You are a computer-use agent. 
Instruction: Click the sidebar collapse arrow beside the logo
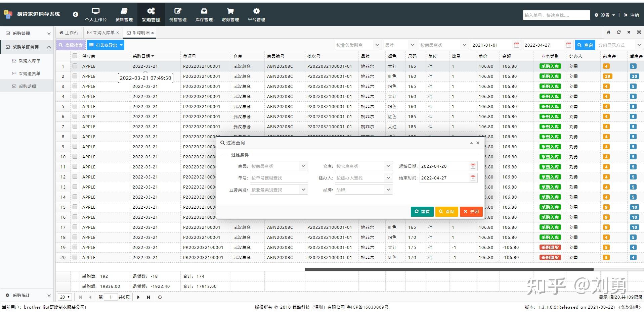point(75,14)
